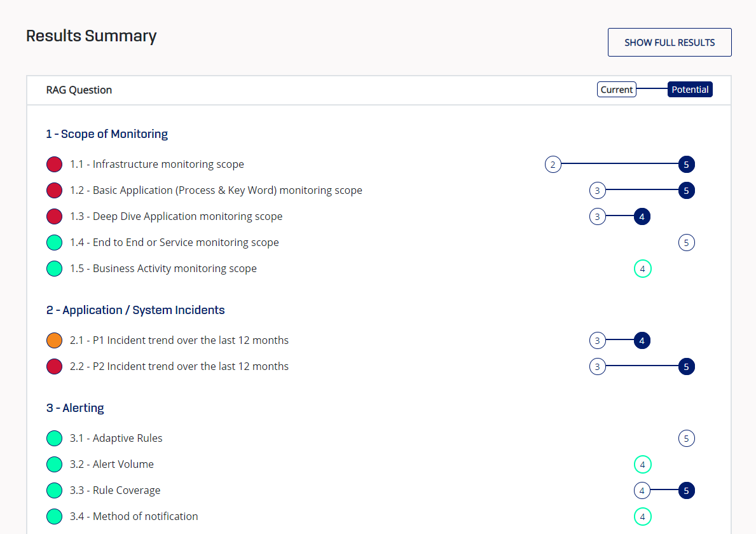Click '2.2 - P2 Incident trend over the last 12 months'
This screenshot has height=534, width=756.
(179, 366)
